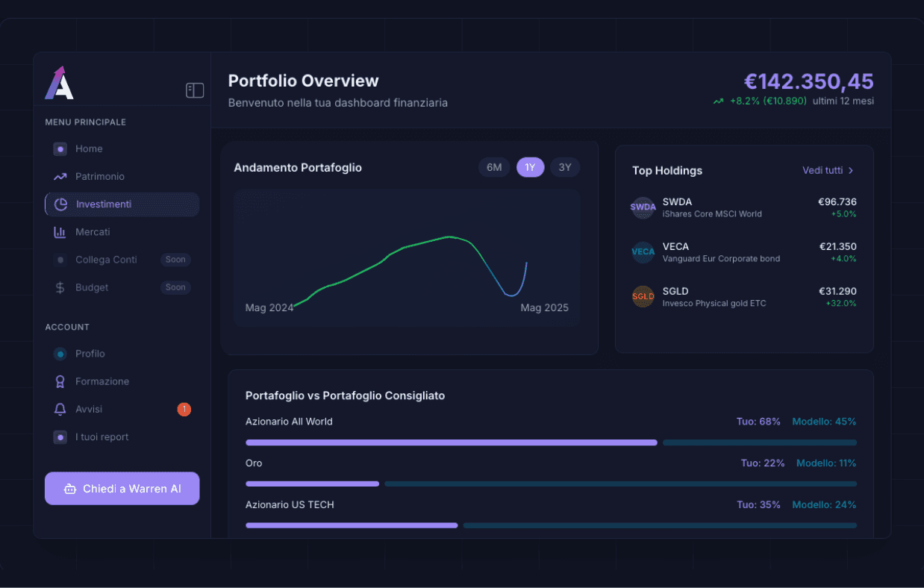Click the +8.2% (€10.890) gain text
This screenshot has height=588, width=924.
(768, 101)
